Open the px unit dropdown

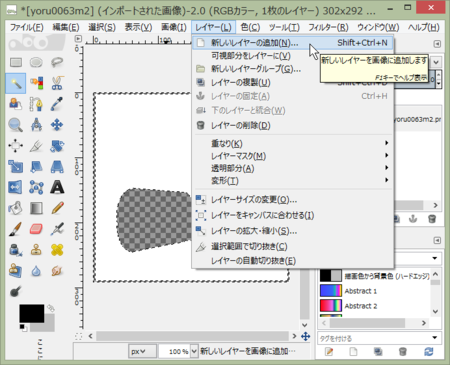click(x=142, y=351)
